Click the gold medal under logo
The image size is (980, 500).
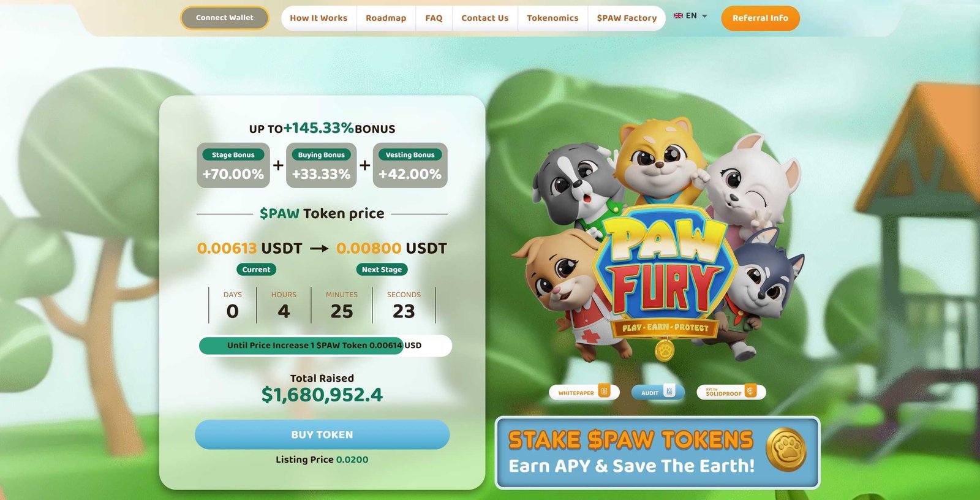(665, 351)
